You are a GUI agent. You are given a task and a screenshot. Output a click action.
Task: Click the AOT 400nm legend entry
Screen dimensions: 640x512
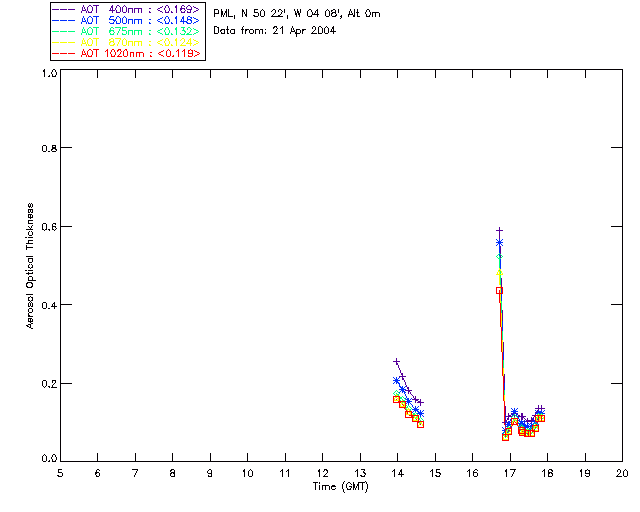[x=126, y=10]
